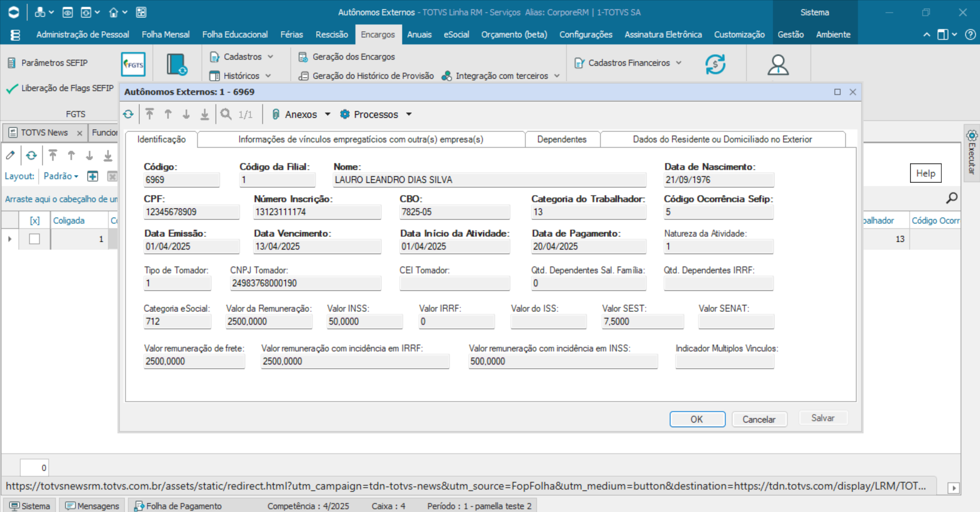The height and width of the screenshot is (512, 980).
Task: Click the FGTS icon in the ribbon
Action: (133, 64)
